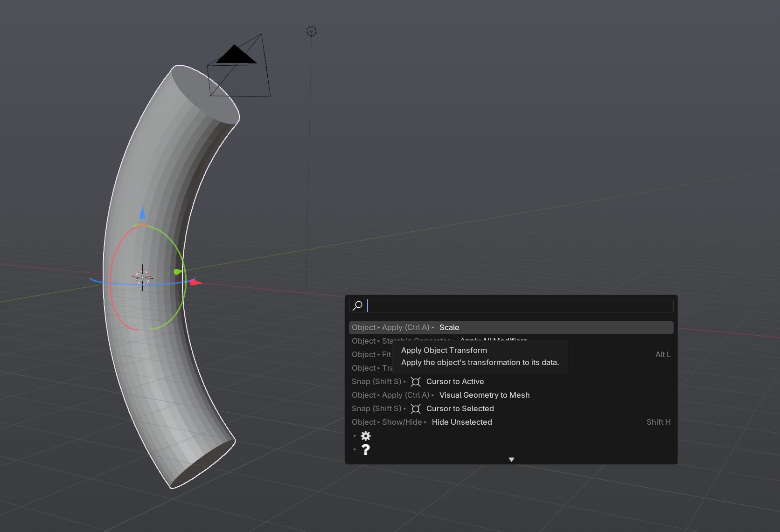
Task: Expand the arrow beside the gear icon
Action: [x=355, y=436]
